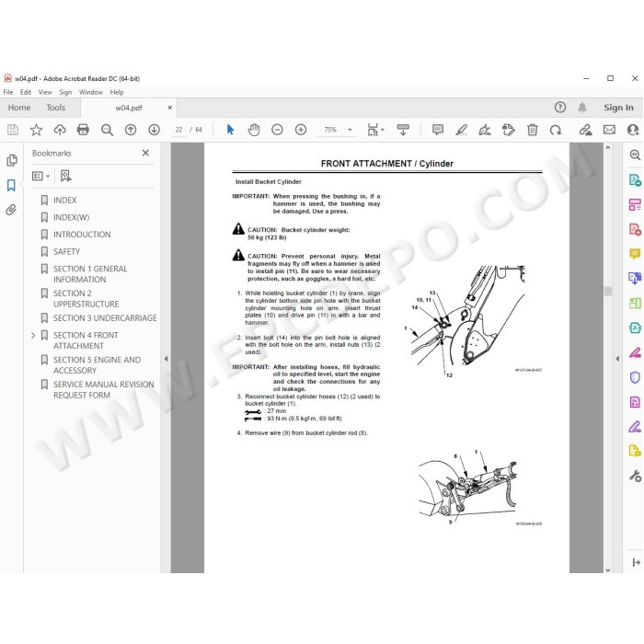The width and height of the screenshot is (644, 644).
Task: Open the INDEX bookmark
Action: click(x=65, y=200)
